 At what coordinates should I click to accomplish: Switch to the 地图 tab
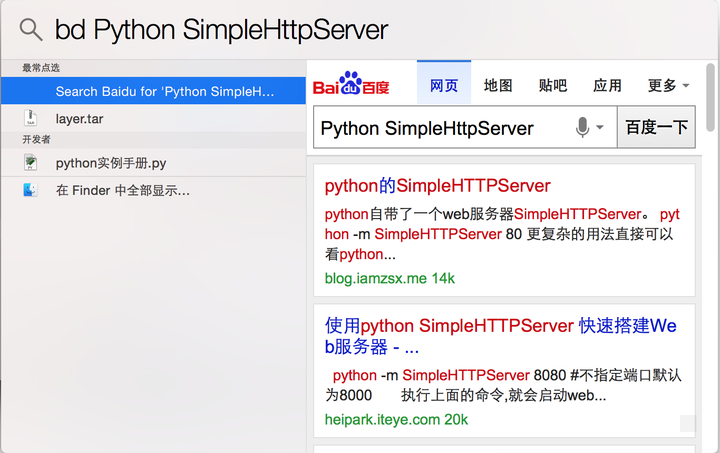click(x=498, y=85)
